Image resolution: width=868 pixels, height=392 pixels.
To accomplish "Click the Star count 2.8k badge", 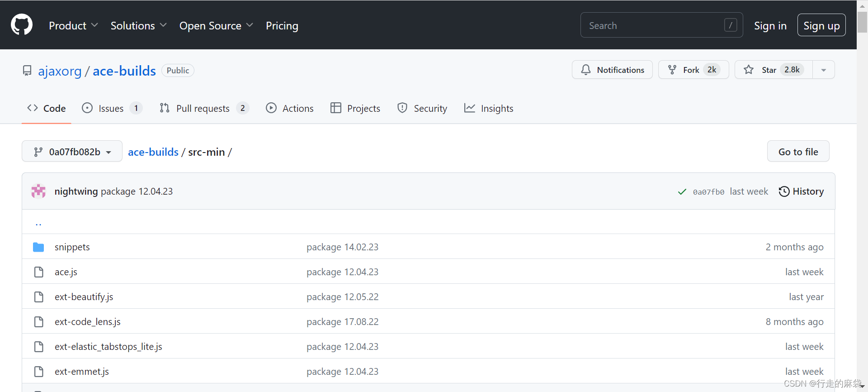I will tap(792, 70).
